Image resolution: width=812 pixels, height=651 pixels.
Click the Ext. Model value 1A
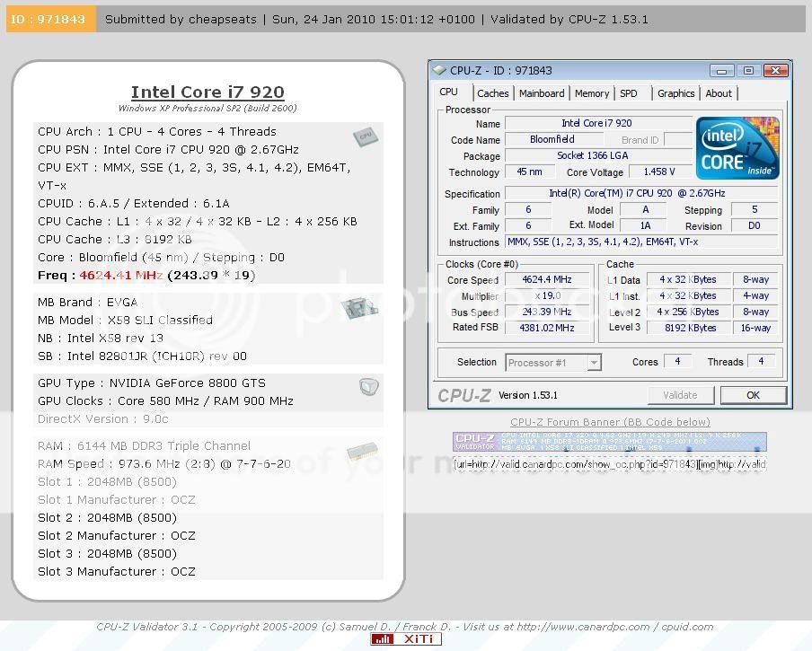click(644, 225)
